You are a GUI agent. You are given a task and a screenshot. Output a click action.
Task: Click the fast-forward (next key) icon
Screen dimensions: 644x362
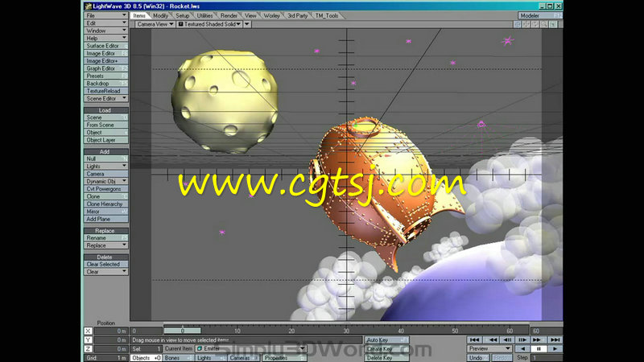(537, 339)
